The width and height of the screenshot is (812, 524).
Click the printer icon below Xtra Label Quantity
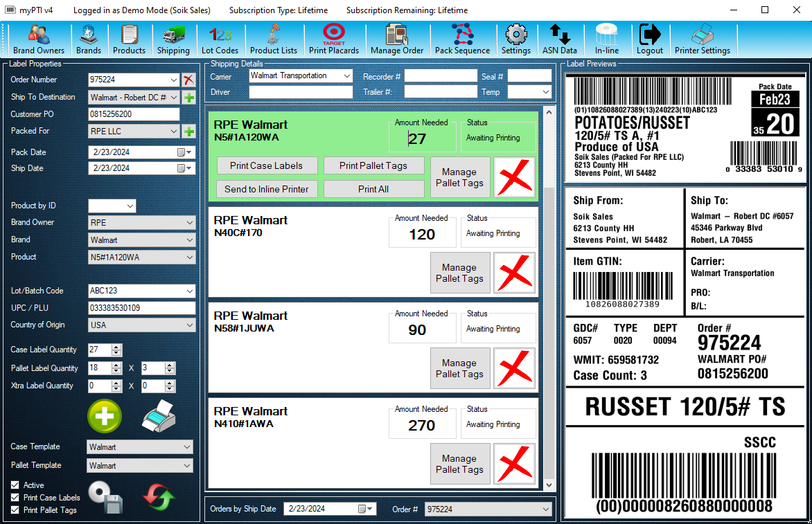(x=159, y=416)
